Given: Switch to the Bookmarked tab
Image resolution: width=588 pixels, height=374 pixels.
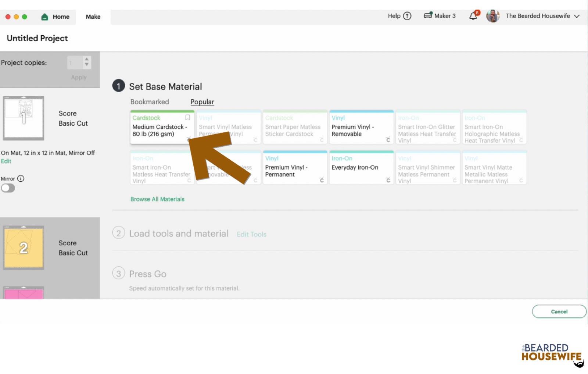Looking at the screenshot, I should (150, 101).
